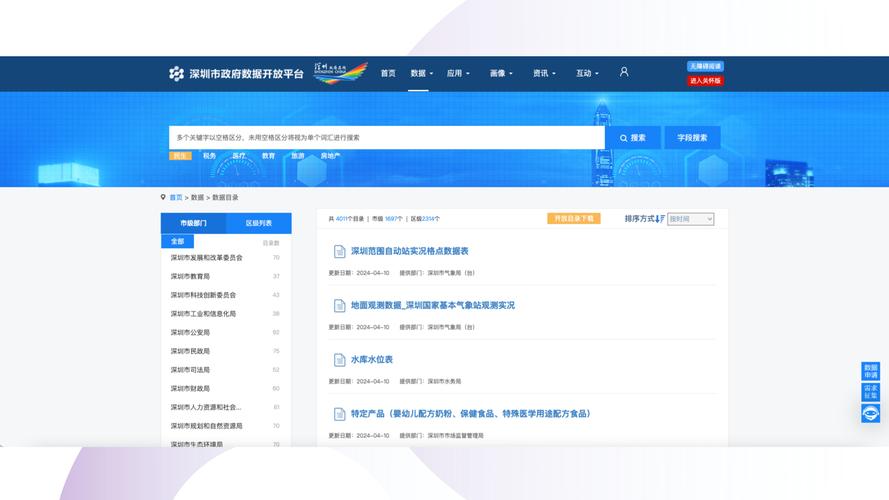Open the 按时间 sort dropdown
The height and width of the screenshot is (500, 889).
point(690,219)
